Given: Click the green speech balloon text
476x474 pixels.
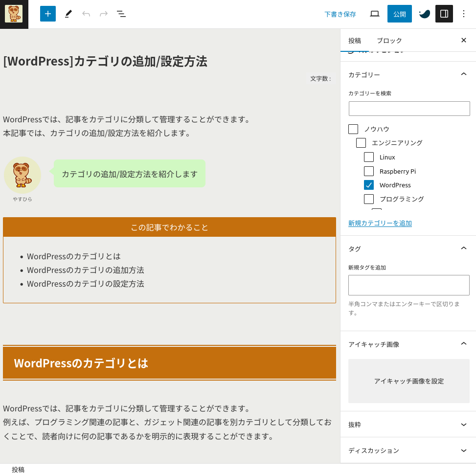Looking at the screenshot, I should pos(130,174).
